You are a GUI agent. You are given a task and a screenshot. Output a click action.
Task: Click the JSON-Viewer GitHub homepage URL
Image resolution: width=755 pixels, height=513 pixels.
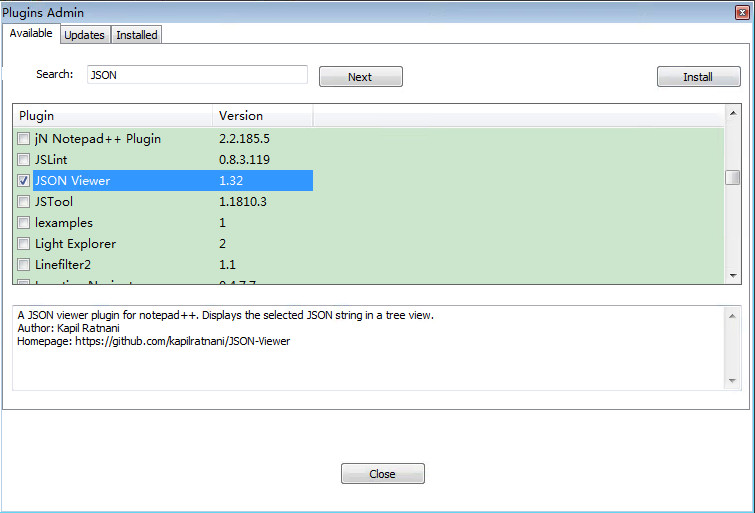182,341
